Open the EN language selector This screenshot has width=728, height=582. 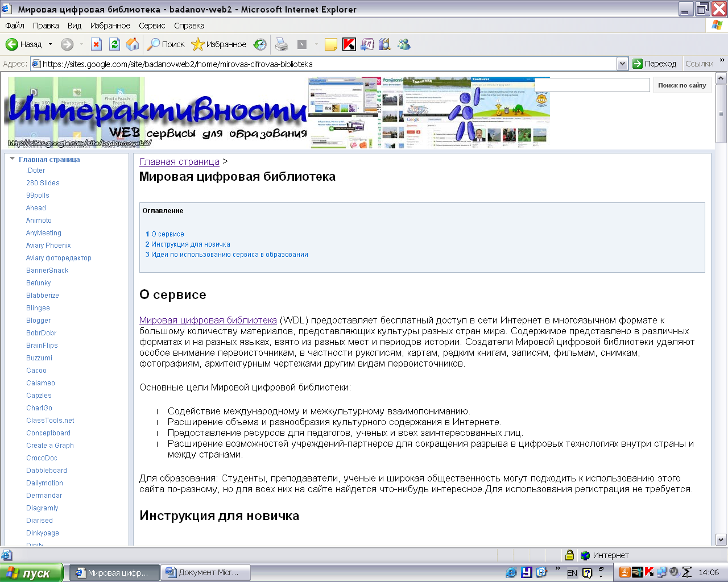572,573
